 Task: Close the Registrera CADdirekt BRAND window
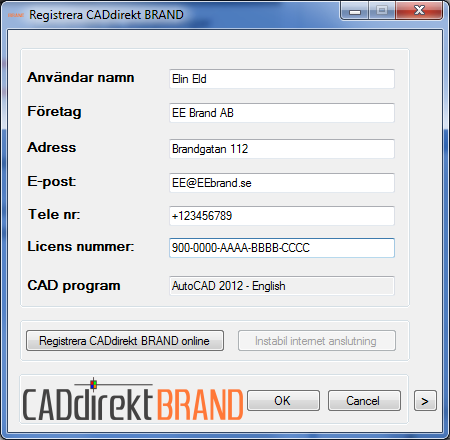pyautogui.click(x=419, y=11)
